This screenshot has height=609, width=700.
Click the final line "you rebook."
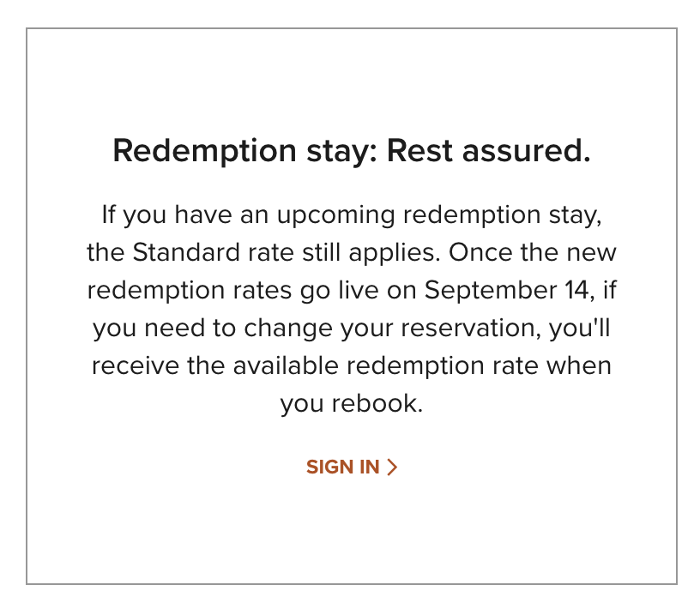(x=352, y=404)
